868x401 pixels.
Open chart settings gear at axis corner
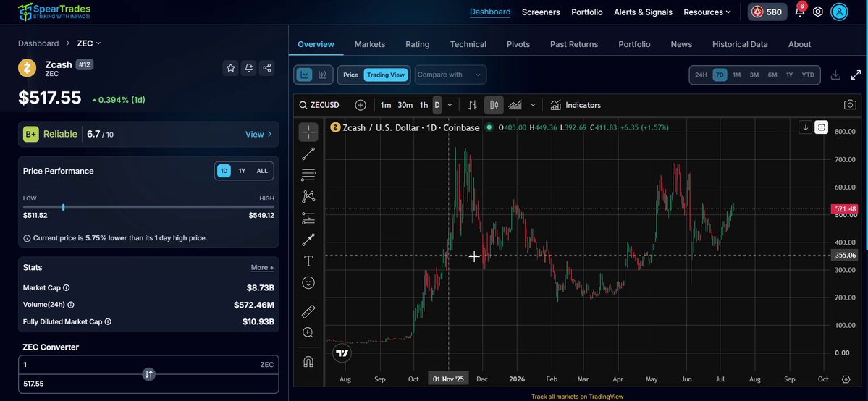pyautogui.click(x=846, y=379)
